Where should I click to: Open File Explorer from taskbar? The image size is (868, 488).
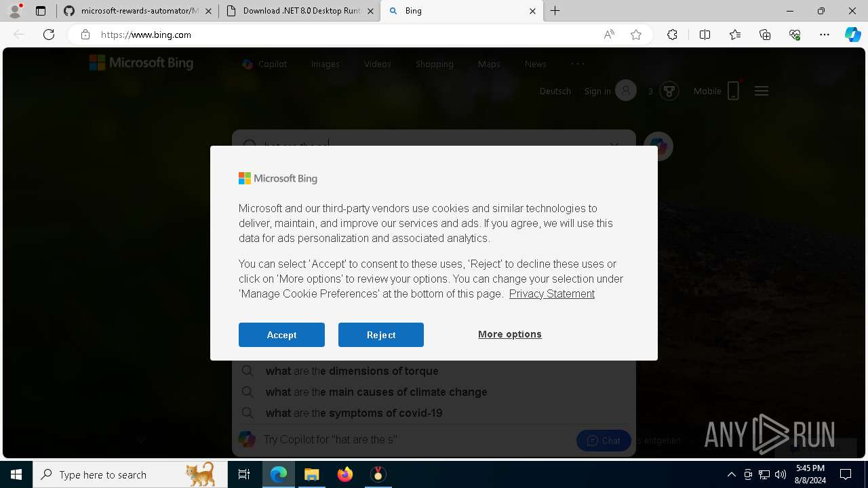point(311,474)
